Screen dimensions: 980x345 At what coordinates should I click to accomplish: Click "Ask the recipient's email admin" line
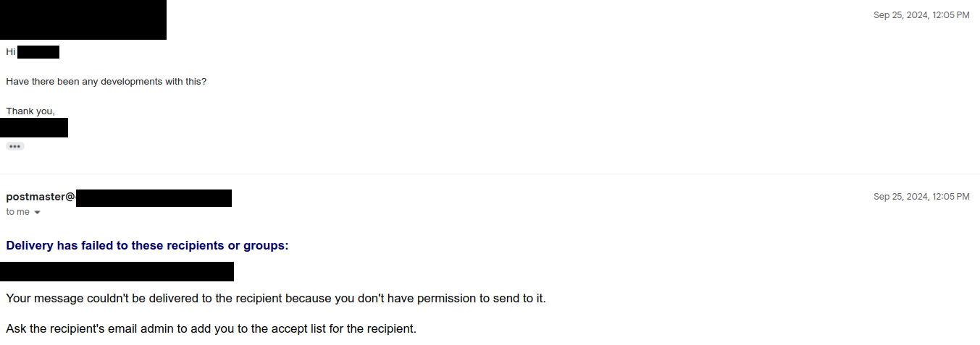[x=211, y=328]
